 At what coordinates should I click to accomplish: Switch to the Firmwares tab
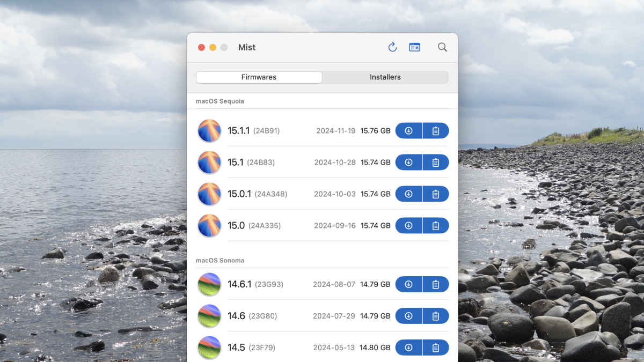click(x=259, y=77)
